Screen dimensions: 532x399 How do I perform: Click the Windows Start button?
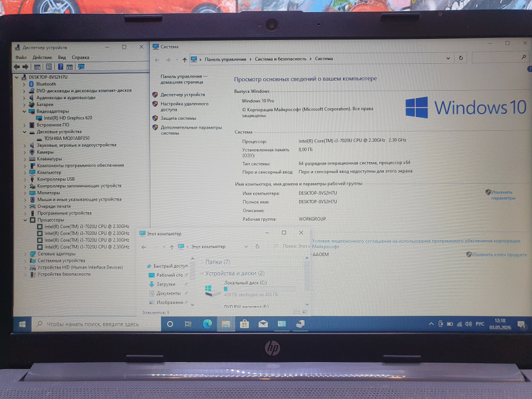[x=22, y=325]
